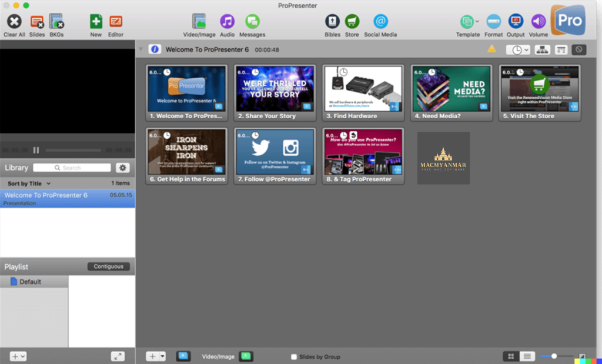The image size is (602, 364).
Task: Open the Volume control
Action: [x=539, y=22]
